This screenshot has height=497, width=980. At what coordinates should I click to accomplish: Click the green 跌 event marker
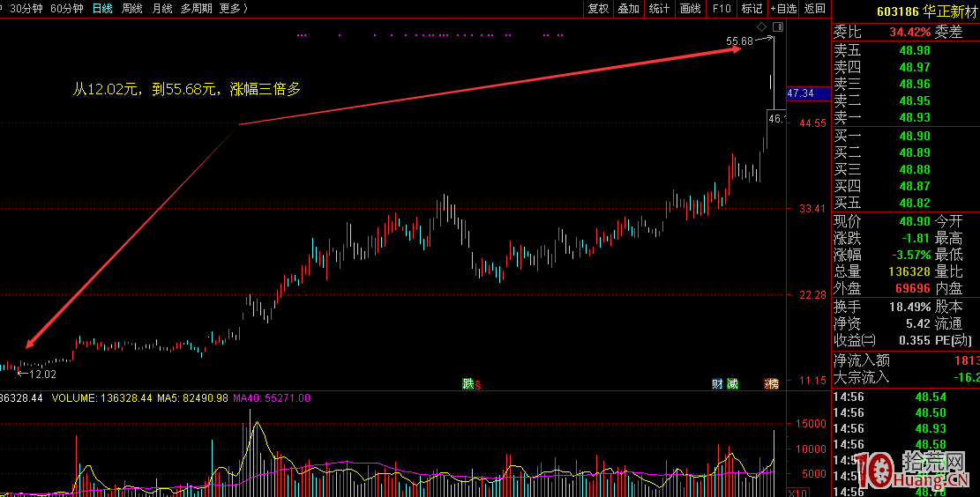click(x=468, y=383)
